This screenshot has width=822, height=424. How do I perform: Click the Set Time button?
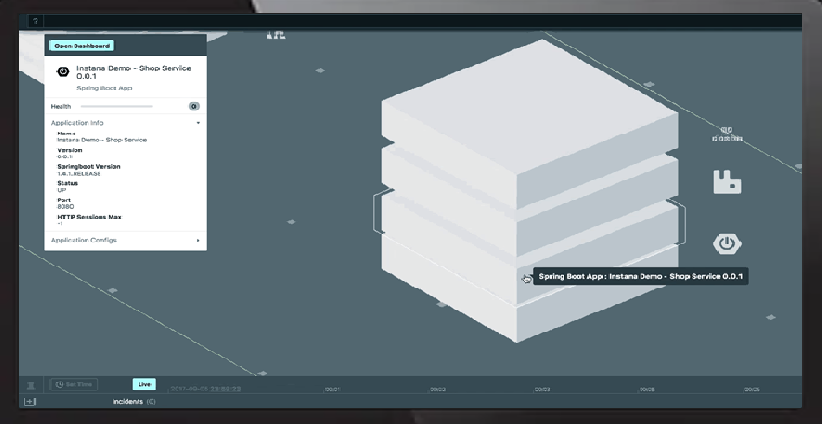pos(74,384)
